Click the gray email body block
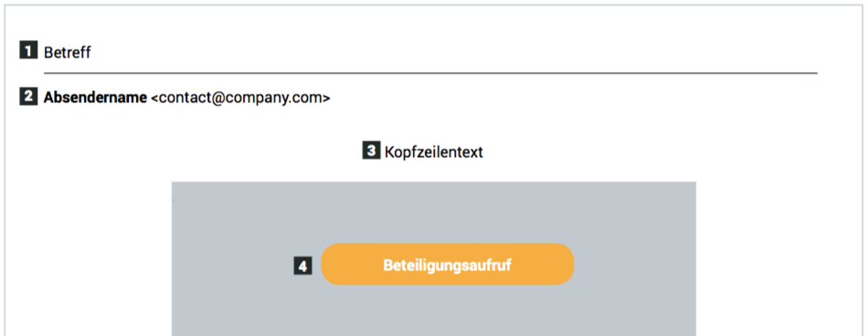This screenshot has width=868, height=336. [433, 258]
